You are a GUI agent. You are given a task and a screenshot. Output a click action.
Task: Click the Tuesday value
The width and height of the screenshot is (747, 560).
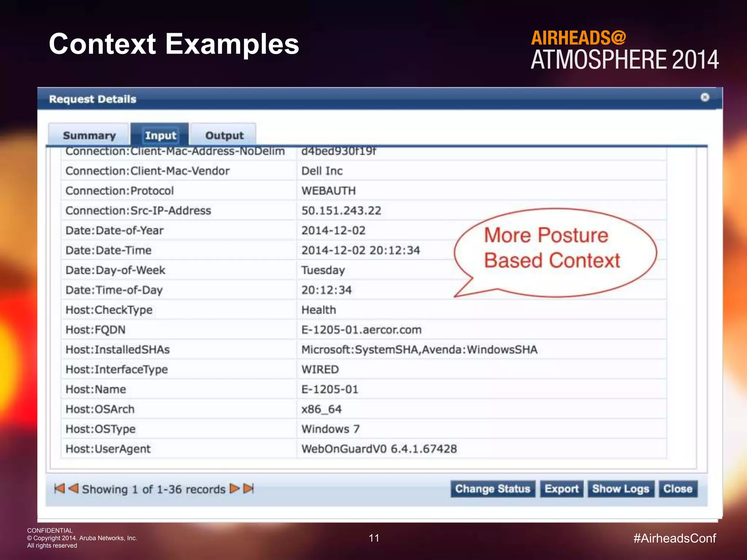click(x=323, y=270)
